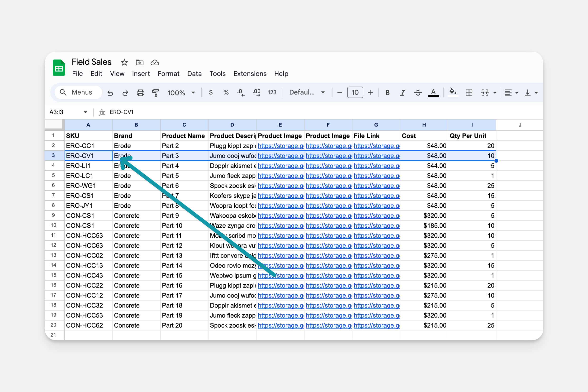Click the formula bar showing ERO-CV1

coord(325,112)
